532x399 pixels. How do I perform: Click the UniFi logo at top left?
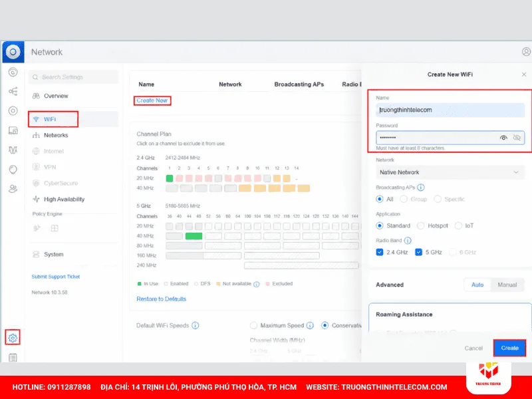(x=13, y=52)
